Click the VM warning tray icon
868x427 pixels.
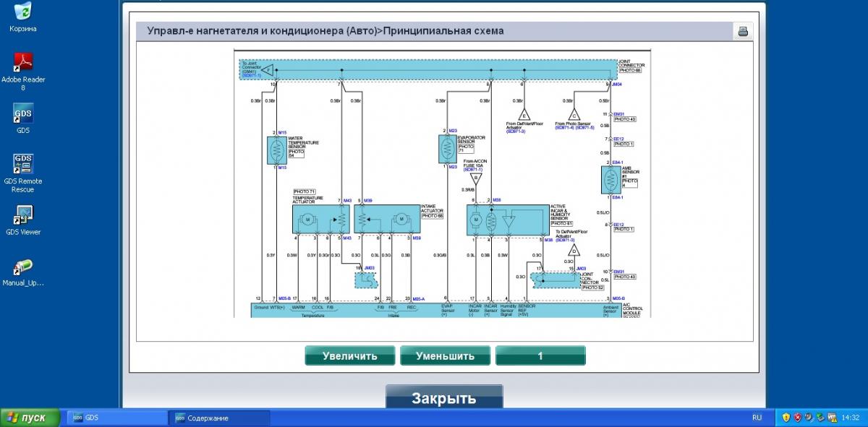pos(833,418)
